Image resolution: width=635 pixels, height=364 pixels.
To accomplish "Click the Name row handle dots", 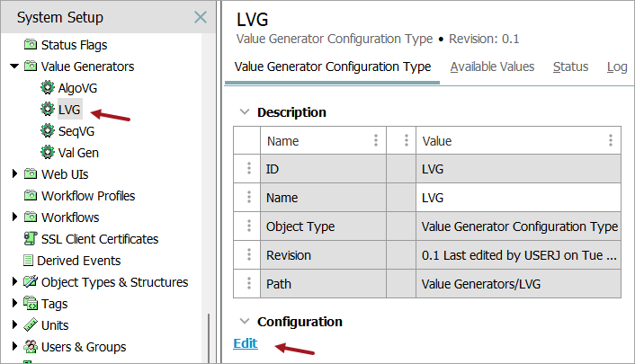I will click(248, 197).
